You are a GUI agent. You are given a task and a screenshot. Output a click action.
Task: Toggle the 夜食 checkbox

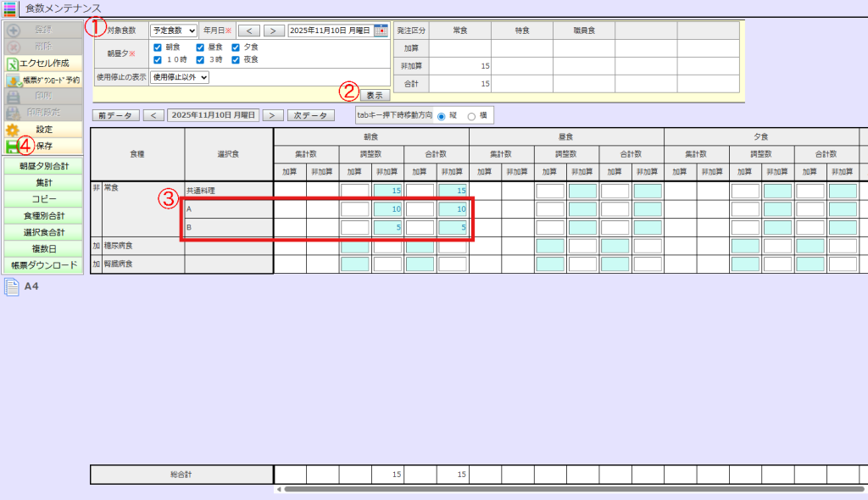pos(235,60)
